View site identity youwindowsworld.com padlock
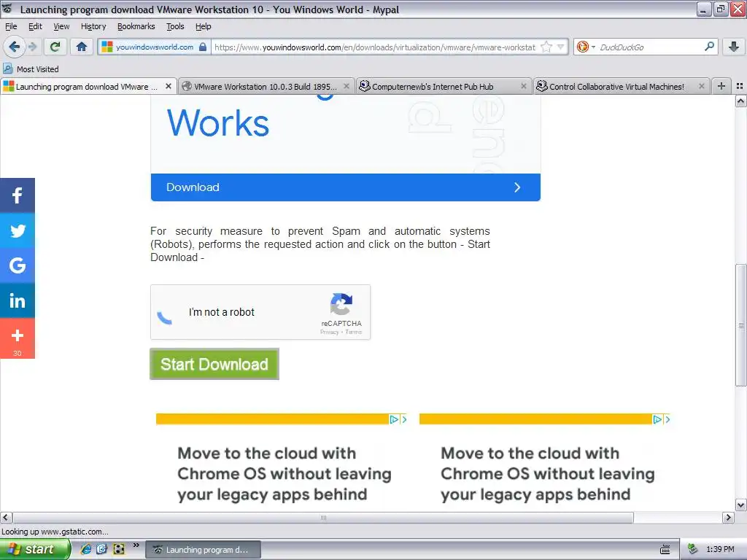Screen dimensions: 747x560 tap(155, 47)
